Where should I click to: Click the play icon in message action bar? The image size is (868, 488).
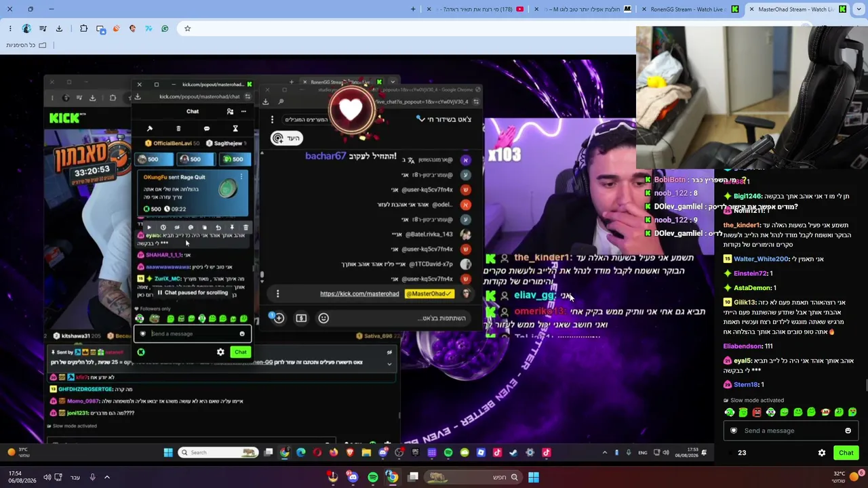[x=149, y=228]
